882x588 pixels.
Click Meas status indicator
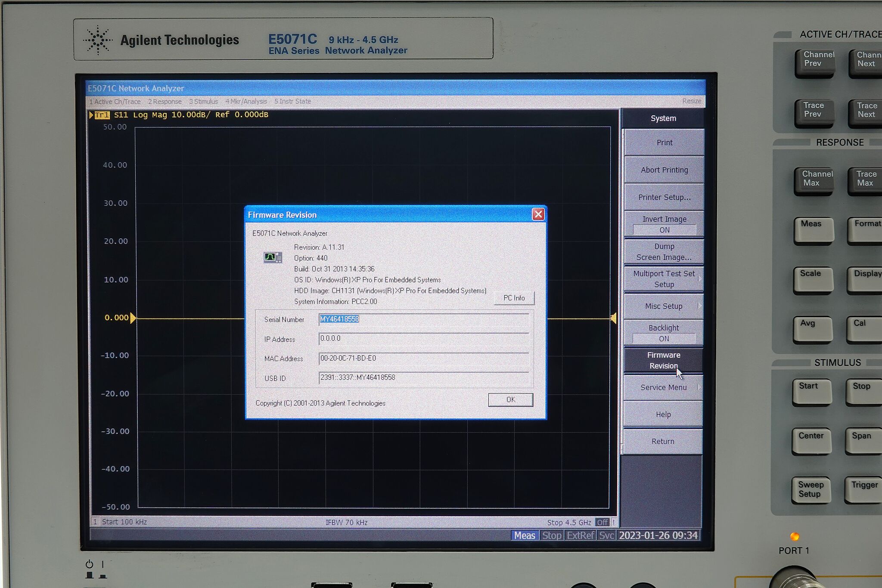525,535
